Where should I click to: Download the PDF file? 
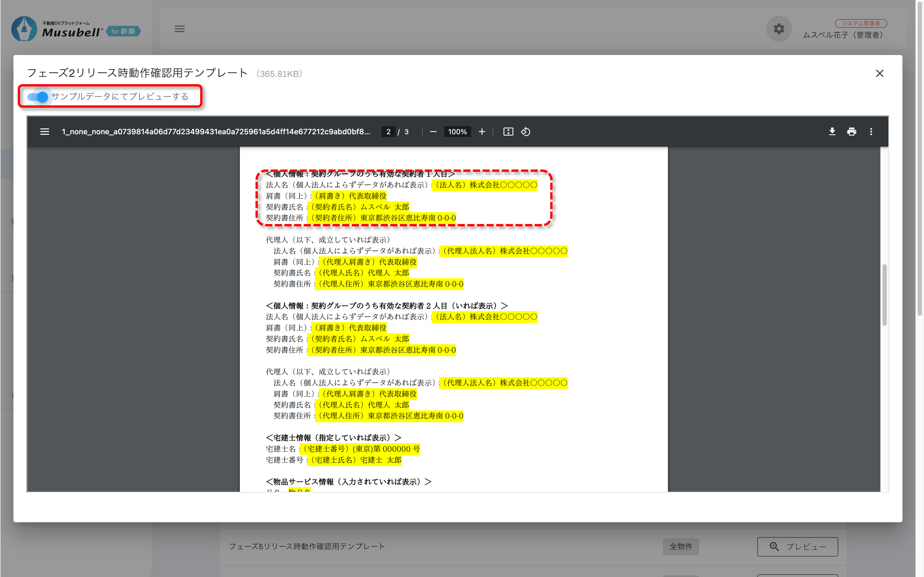point(832,132)
